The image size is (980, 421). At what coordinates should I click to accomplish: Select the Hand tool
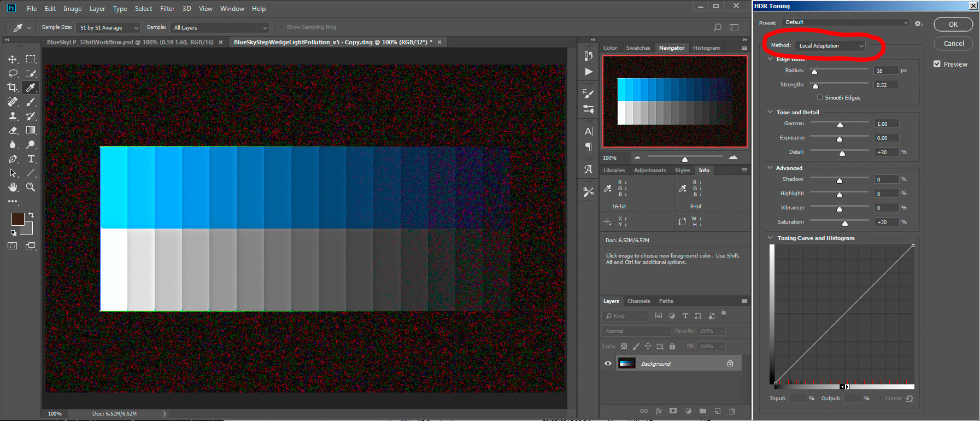(12, 187)
